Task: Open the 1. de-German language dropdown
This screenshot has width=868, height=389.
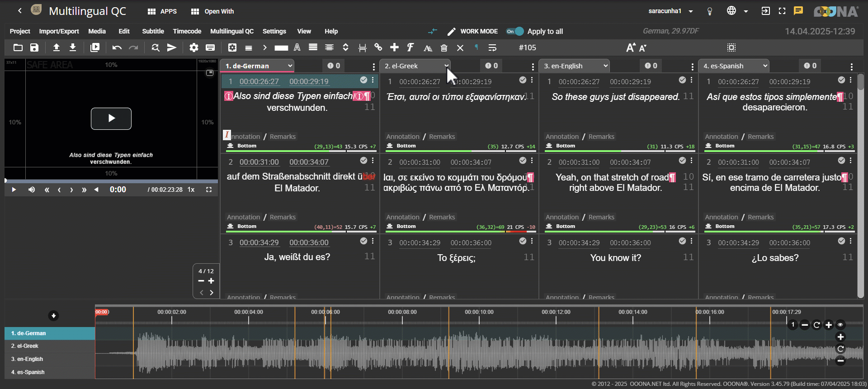Action: point(257,66)
